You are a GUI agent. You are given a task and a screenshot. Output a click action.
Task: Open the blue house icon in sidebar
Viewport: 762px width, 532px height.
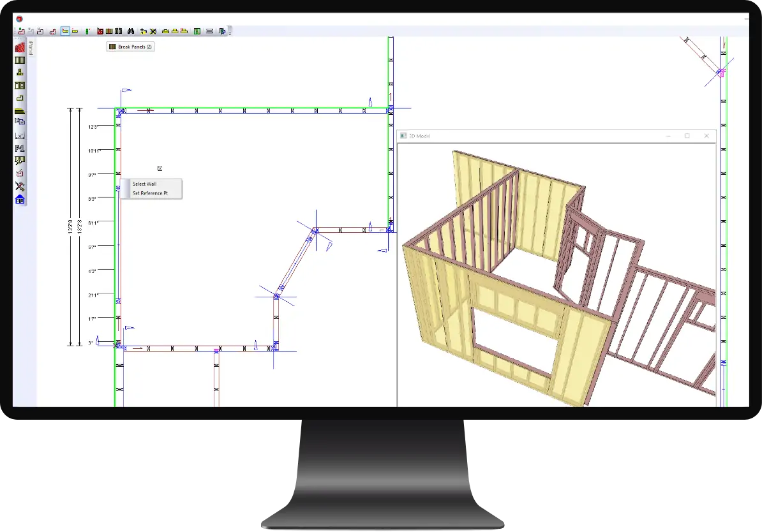pos(19,200)
